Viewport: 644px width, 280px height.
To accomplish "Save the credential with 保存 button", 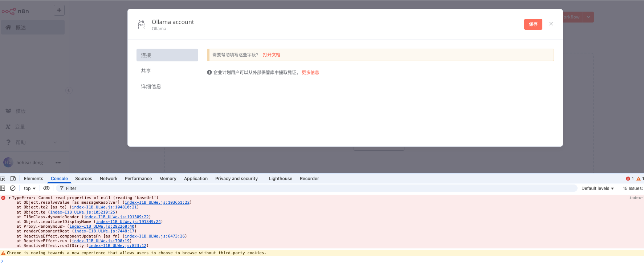I will (x=533, y=24).
